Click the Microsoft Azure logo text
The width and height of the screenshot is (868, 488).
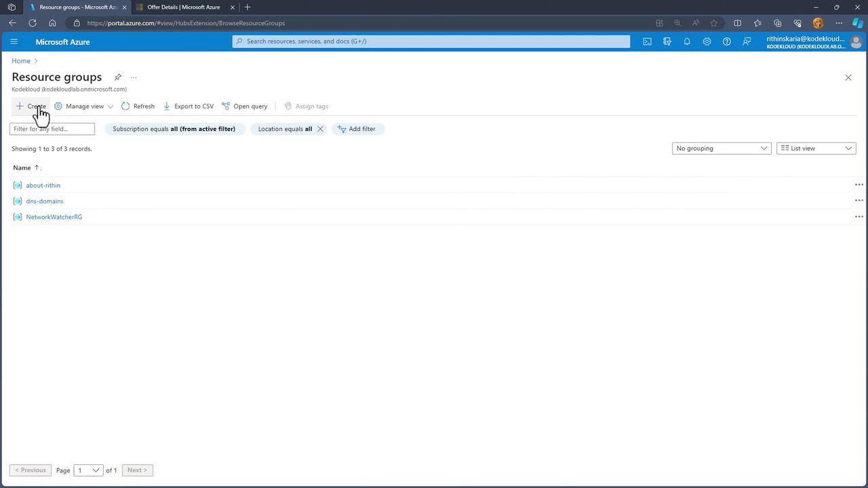point(62,42)
